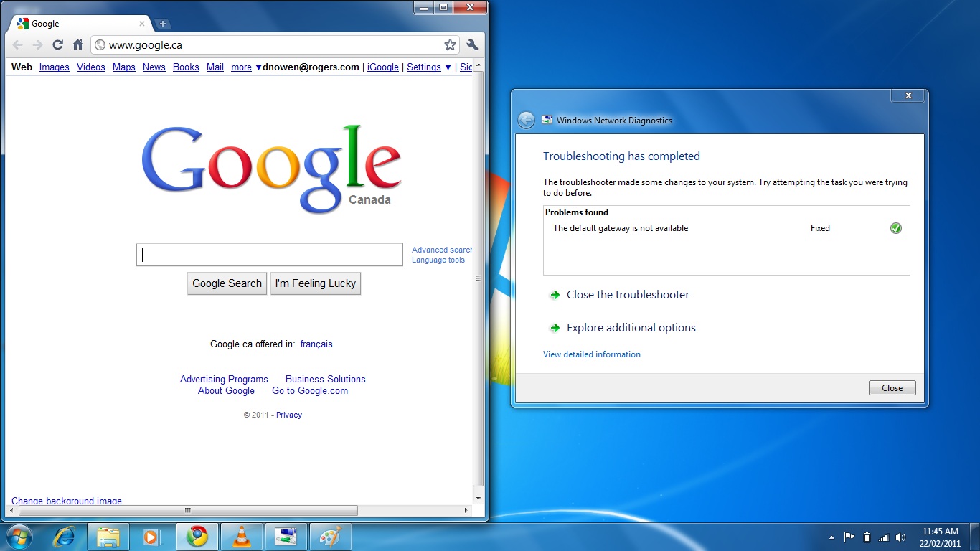The height and width of the screenshot is (551, 980).
Task: Switch Google to français
Action: tap(316, 344)
